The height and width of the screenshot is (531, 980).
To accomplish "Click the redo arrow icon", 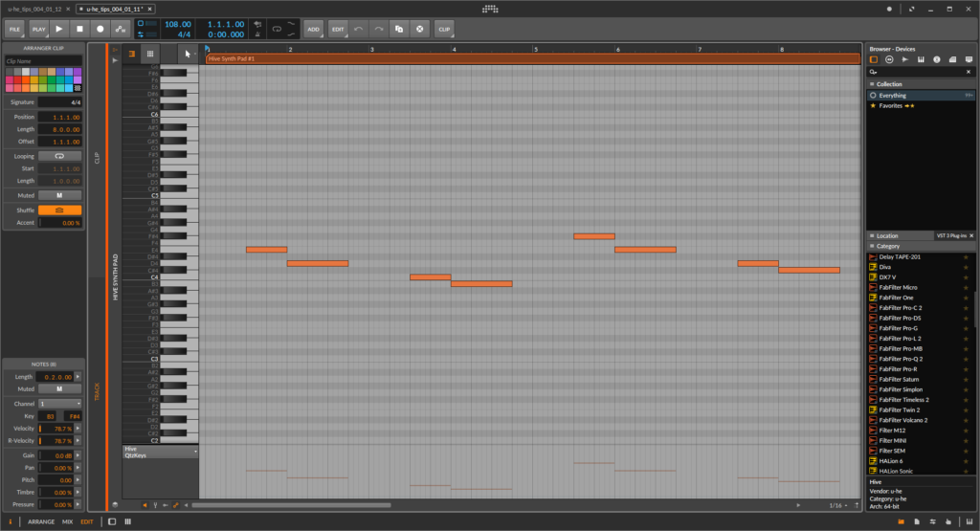I will click(x=379, y=29).
